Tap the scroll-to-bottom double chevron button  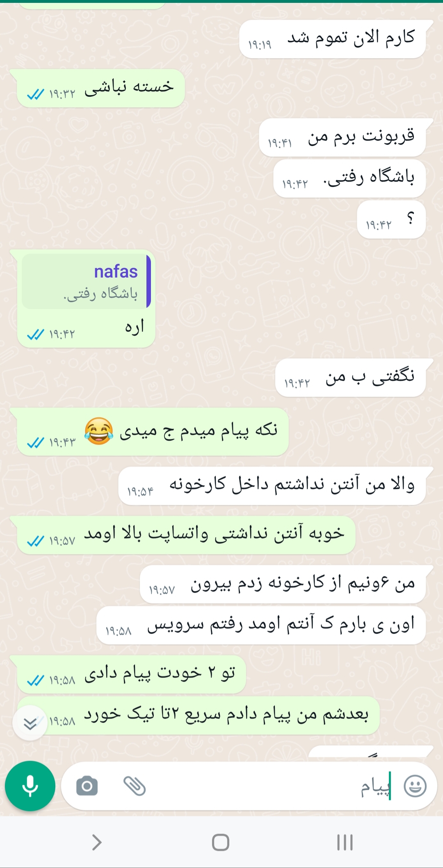30,723
